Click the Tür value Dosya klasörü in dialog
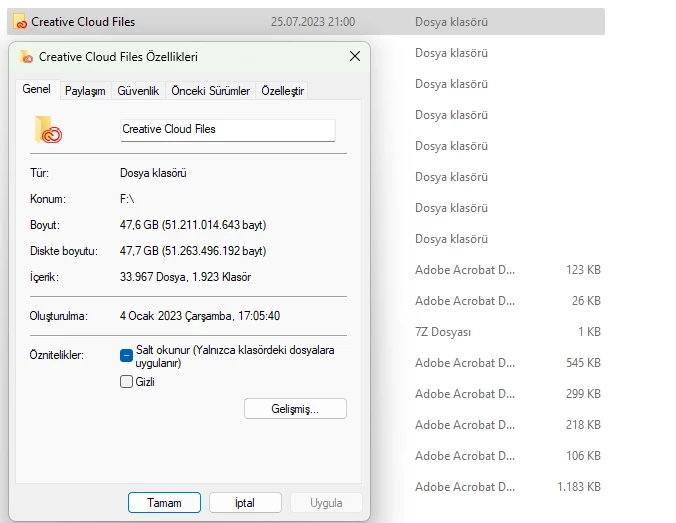Screen dimensions: 676x523 pyautogui.click(x=153, y=173)
